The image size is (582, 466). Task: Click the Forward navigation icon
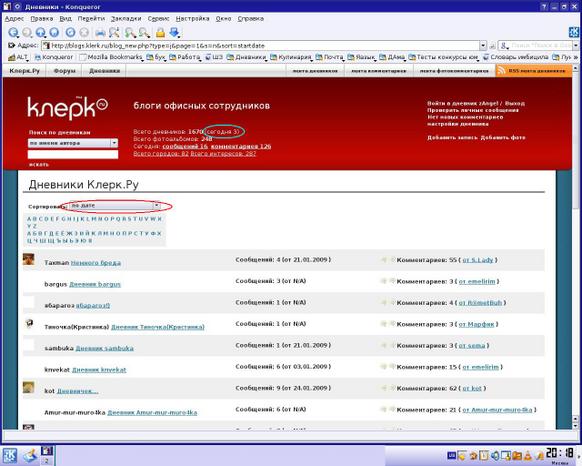pos(27,33)
